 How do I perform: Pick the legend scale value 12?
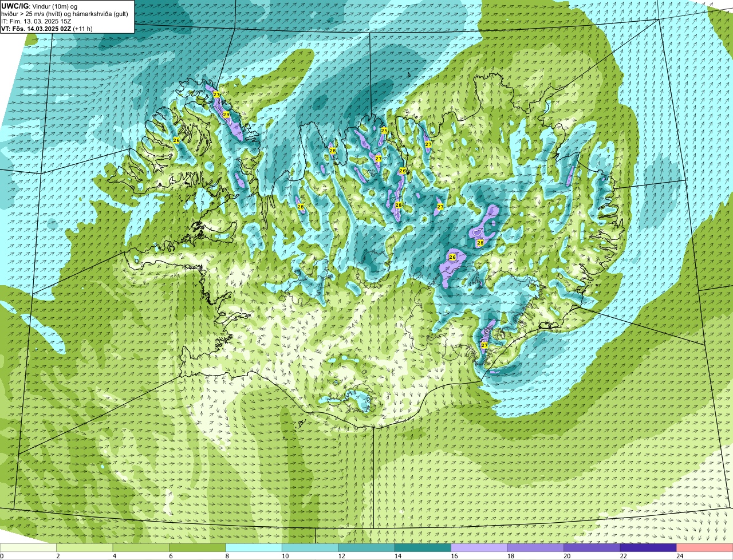point(341,556)
